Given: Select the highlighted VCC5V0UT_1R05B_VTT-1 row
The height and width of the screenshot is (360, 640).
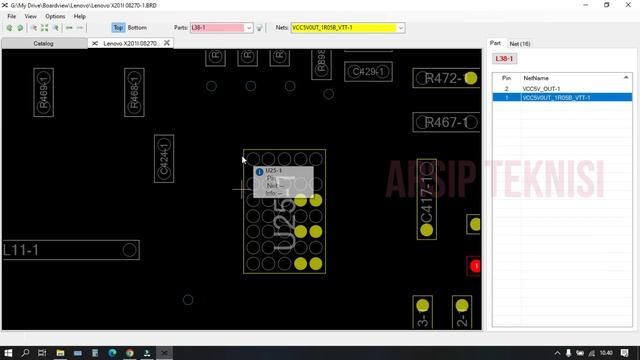Looking at the screenshot, I should (x=562, y=98).
